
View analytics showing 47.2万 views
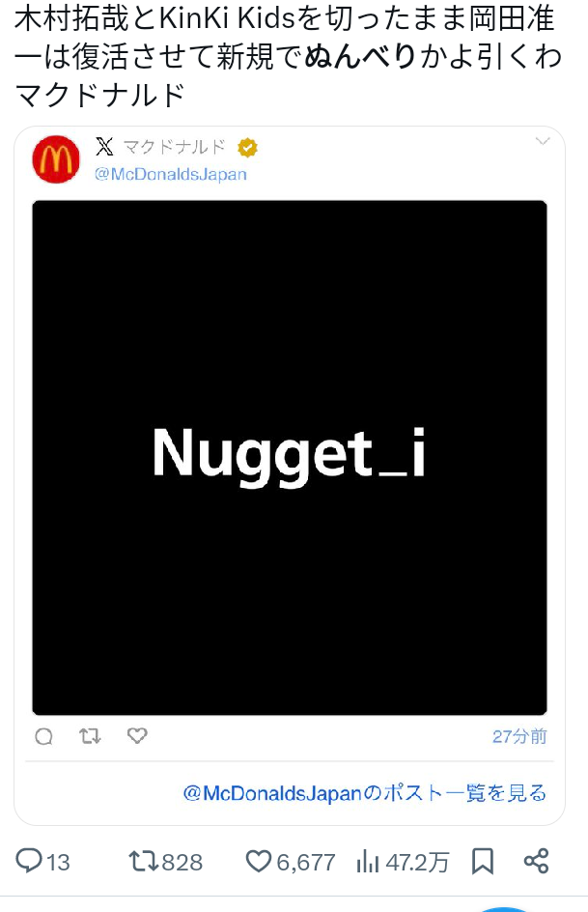tap(403, 862)
